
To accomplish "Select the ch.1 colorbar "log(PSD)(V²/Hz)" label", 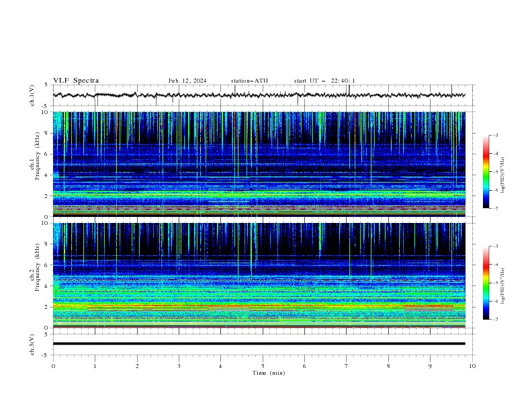I will (503, 175).
